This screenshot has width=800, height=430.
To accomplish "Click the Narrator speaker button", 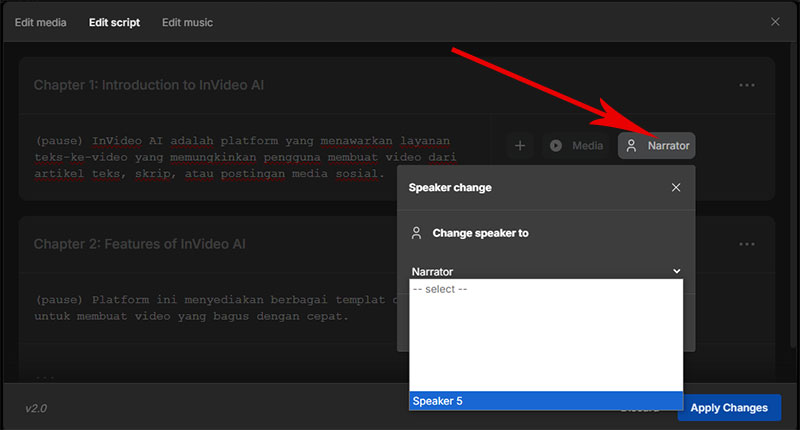I will pos(656,146).
